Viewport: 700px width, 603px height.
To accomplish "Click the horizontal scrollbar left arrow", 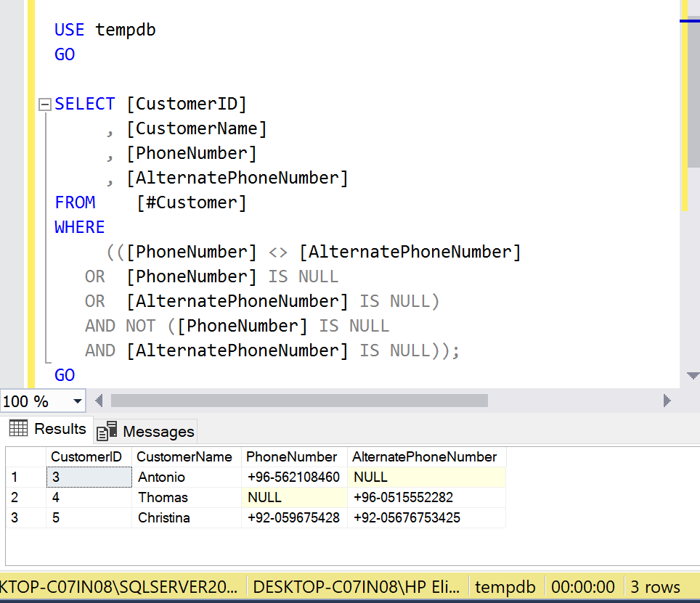I will click(x=99, y=401).
